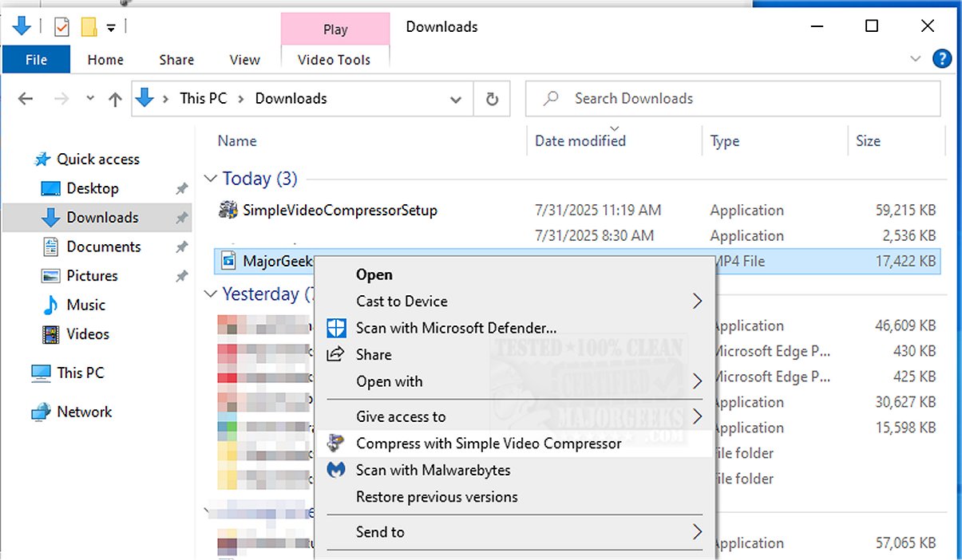Viewport: 962px width, 560px height.
Task: Open the File ribbon menu
Action: click(x=36, y=60)
